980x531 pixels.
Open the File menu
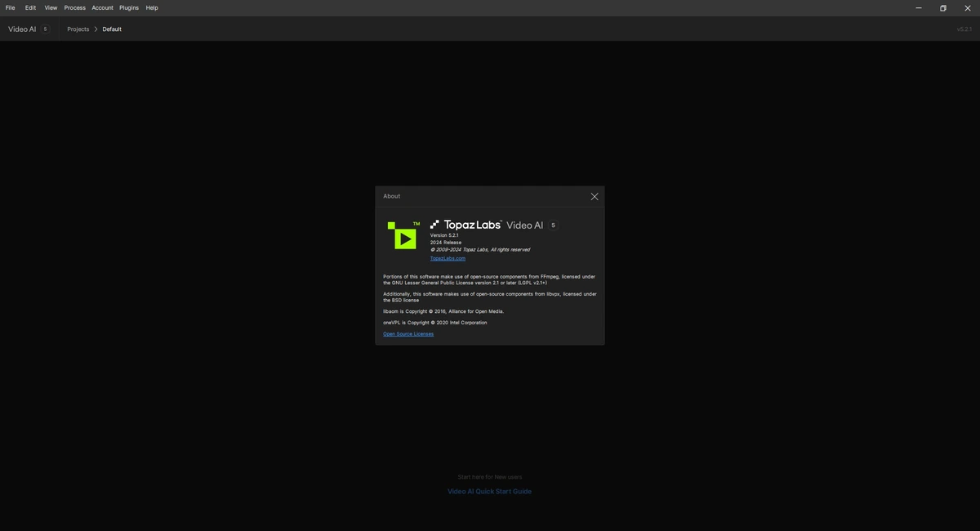point(10,7)
